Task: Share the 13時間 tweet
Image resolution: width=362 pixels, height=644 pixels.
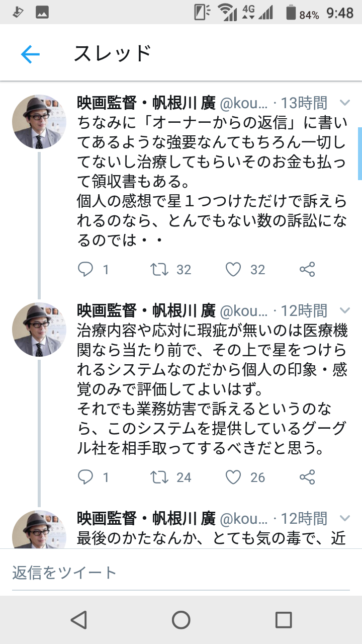Action: [x=307, y=270]
